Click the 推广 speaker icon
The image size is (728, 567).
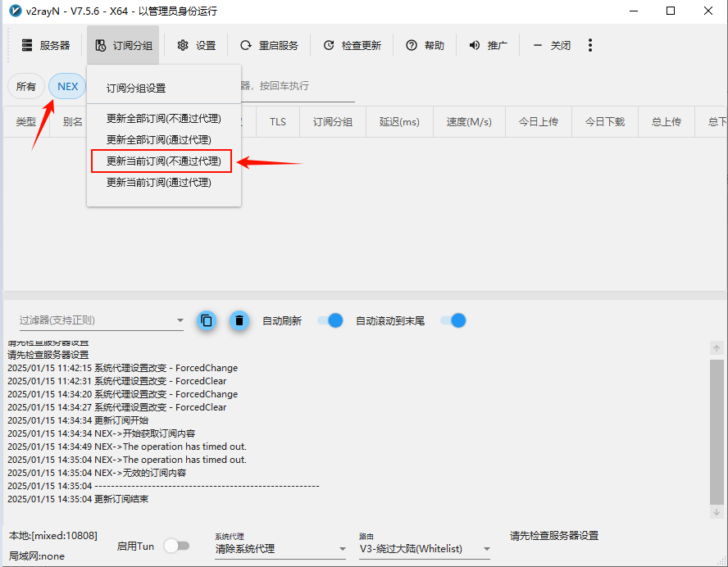pyautogui.click(x=475, y=45)
